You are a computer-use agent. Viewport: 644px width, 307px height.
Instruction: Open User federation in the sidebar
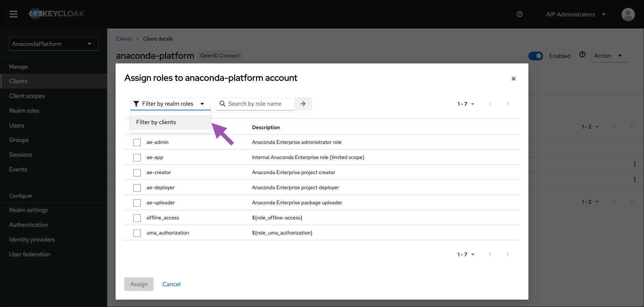pyautogui.click(x=54, y=254)
